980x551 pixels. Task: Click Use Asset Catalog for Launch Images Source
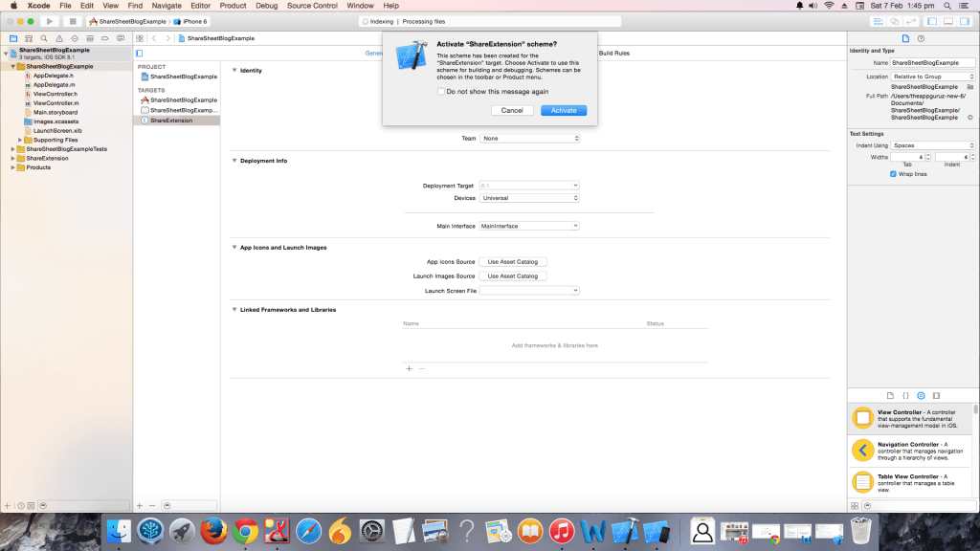[x=513, y=276]
